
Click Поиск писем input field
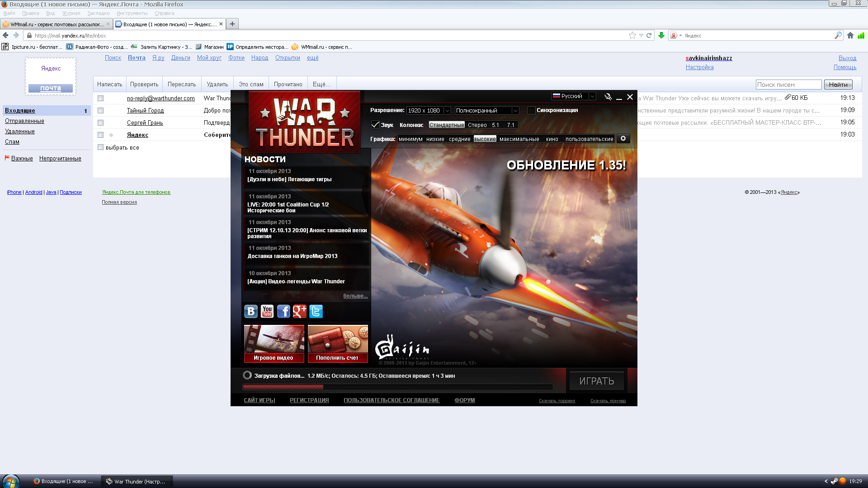(x=788, y=84)
